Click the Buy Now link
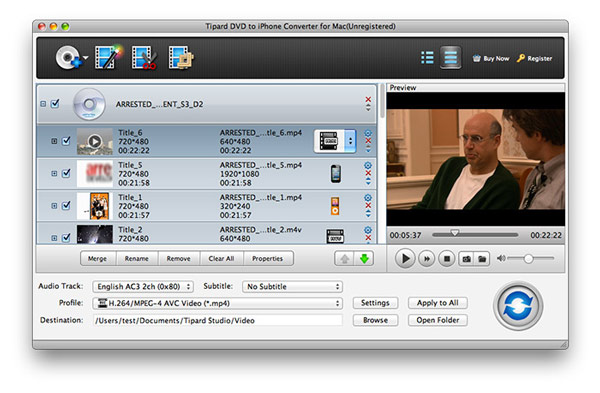The image size is (600, 393). click(491, 59)
